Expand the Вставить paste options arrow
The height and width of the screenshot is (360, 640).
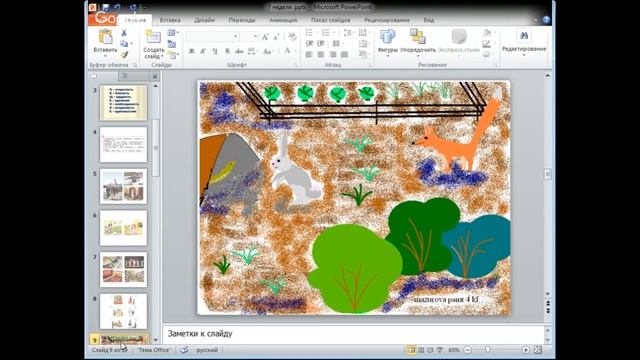[x=105, y=56]
